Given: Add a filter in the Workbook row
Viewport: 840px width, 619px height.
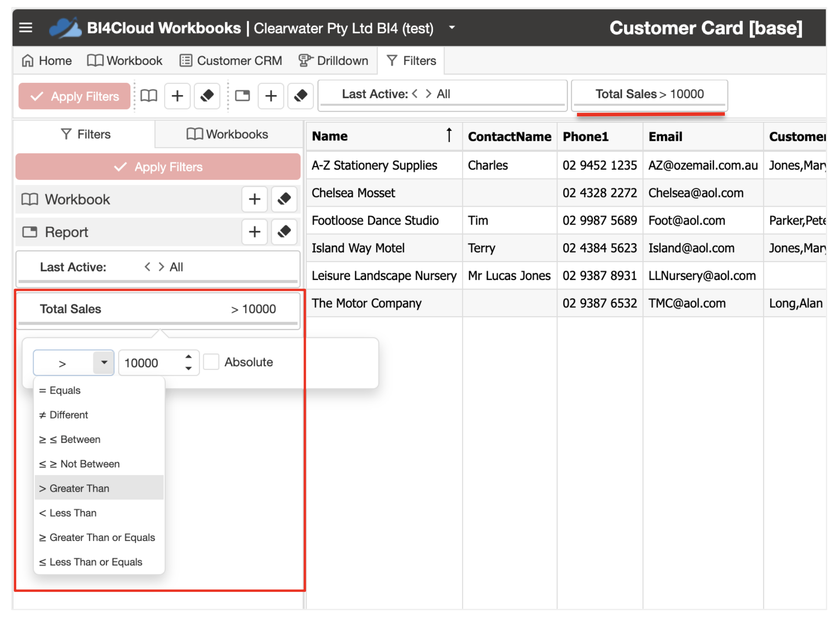Looking at the screenshot, I should 255,199.
